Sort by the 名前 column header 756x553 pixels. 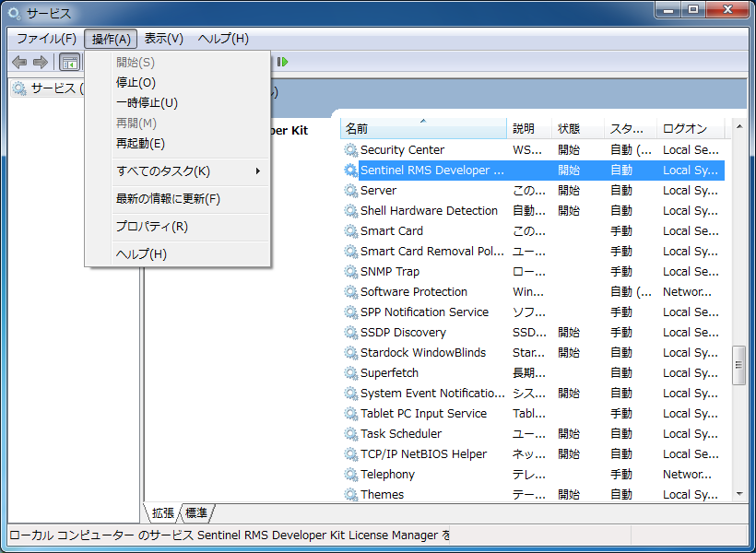point(423,129)
